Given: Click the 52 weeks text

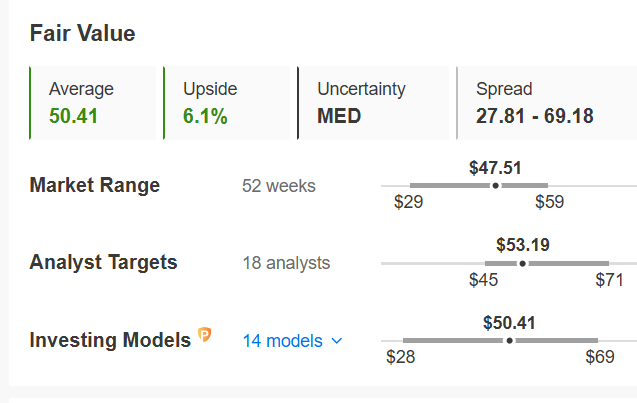Looking at the screenshot, I should click(279, 186).
